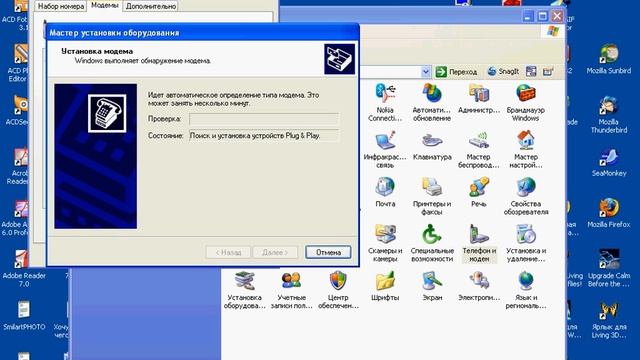The height and width of the screenshot is (360, 640).
Task: Click Мастер установки оборудования title bar
Action: click(x=203, y=33)
